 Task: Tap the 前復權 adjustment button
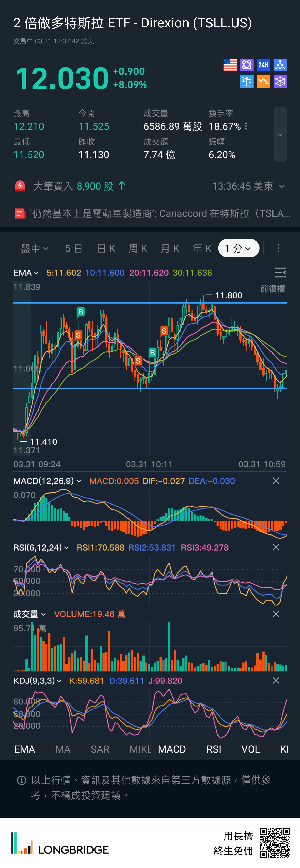pos(272,289)
